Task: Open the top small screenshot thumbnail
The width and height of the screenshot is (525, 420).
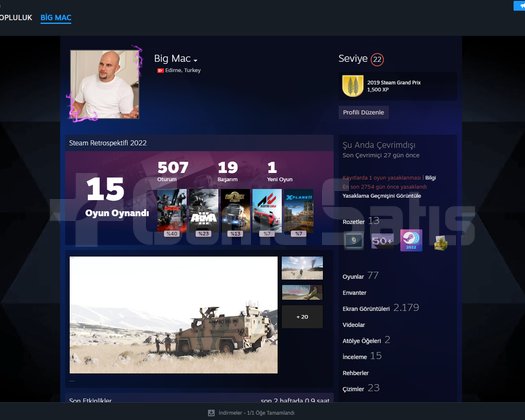Action: 302,268
